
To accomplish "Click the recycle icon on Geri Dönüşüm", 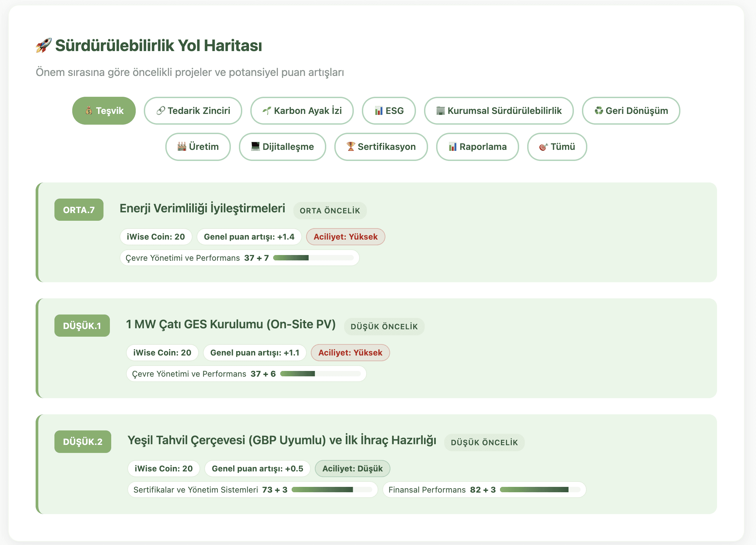I will click(x=599, y=111).
